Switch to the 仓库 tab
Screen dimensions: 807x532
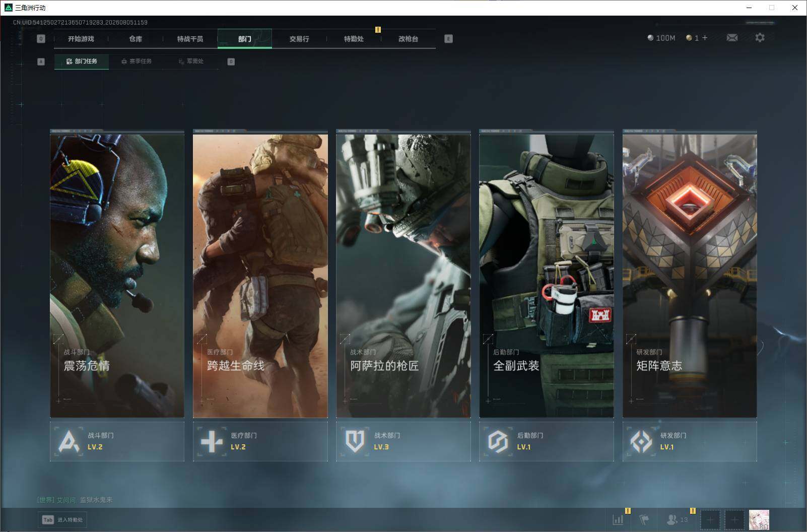pos(136,39)
